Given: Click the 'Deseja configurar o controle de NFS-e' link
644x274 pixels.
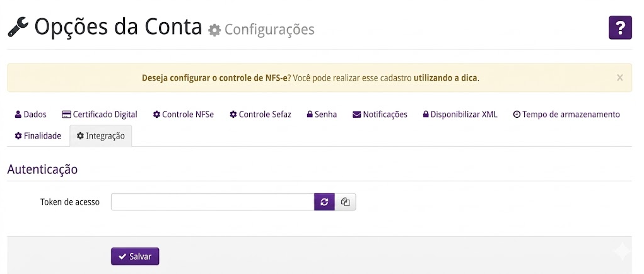Looking at the screenshot, I should click(214, 78).
